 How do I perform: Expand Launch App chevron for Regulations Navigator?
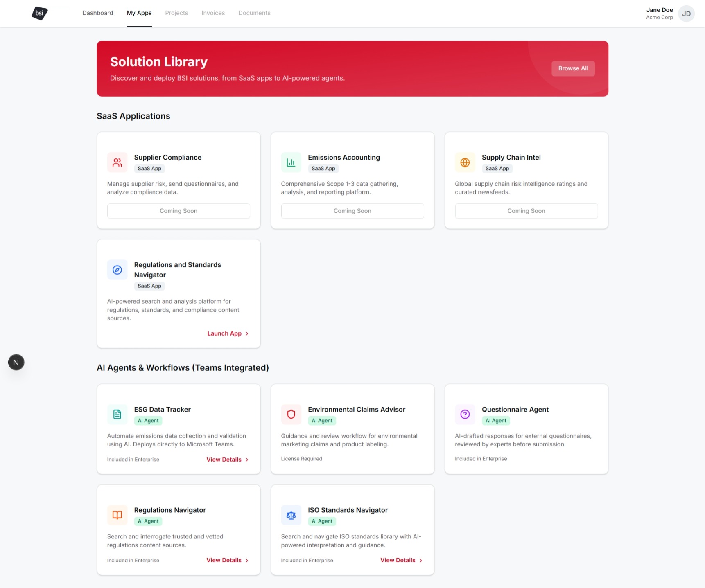coord(247,333)
